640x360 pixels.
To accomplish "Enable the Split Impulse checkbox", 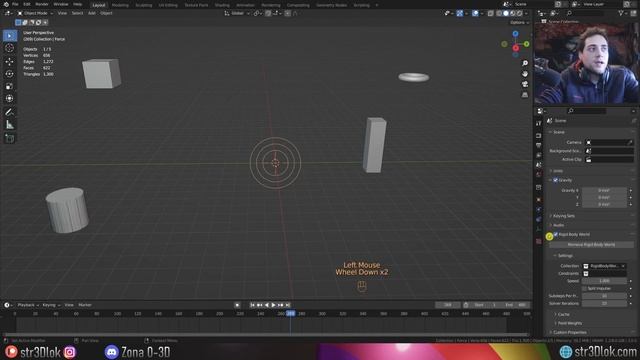I will (584, 289).
